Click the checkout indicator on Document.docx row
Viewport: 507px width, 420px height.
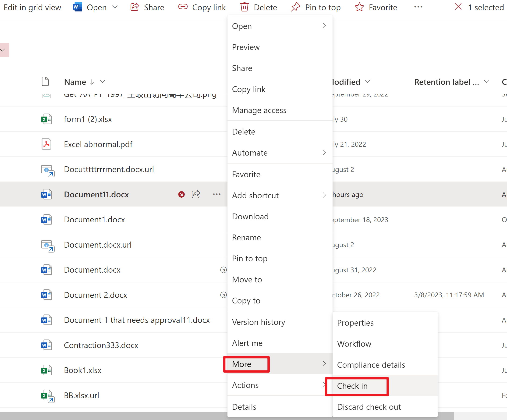[x=223, y=270]
